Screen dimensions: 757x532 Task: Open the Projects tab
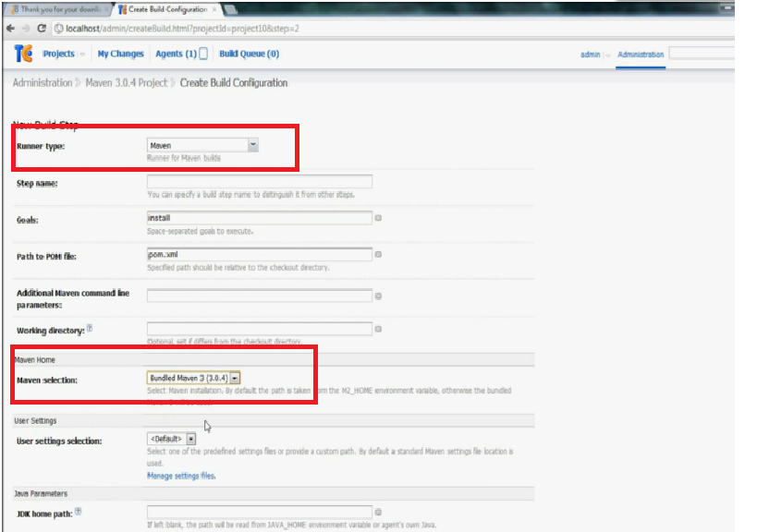click(58, 54)
